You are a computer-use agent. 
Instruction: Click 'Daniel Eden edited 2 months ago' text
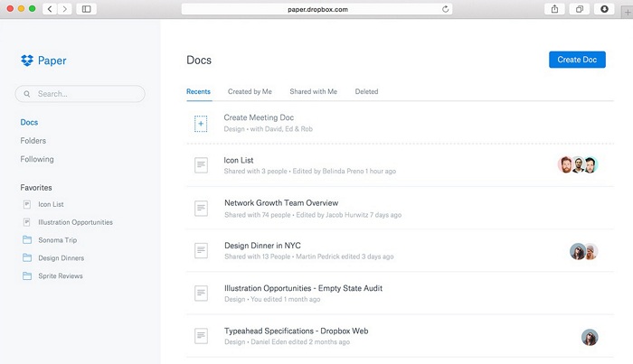tap(300, 341)
